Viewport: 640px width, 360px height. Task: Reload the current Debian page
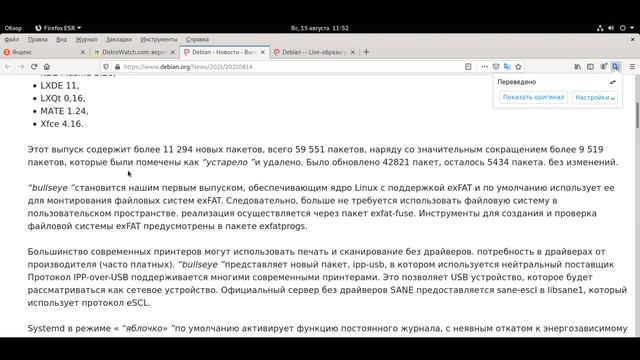pos(34,67)
